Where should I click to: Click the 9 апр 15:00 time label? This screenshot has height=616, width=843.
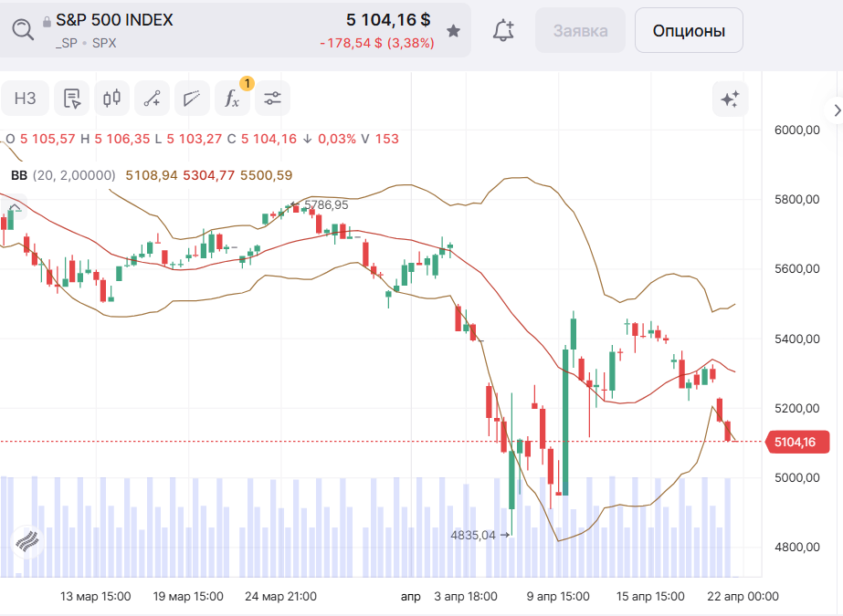tap(558, 596)
